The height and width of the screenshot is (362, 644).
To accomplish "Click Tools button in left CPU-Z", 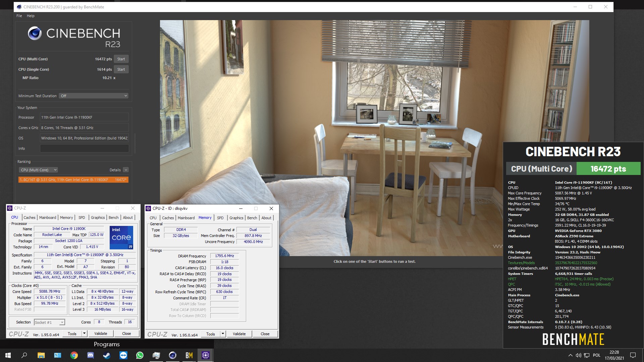I will click(72, 334).
